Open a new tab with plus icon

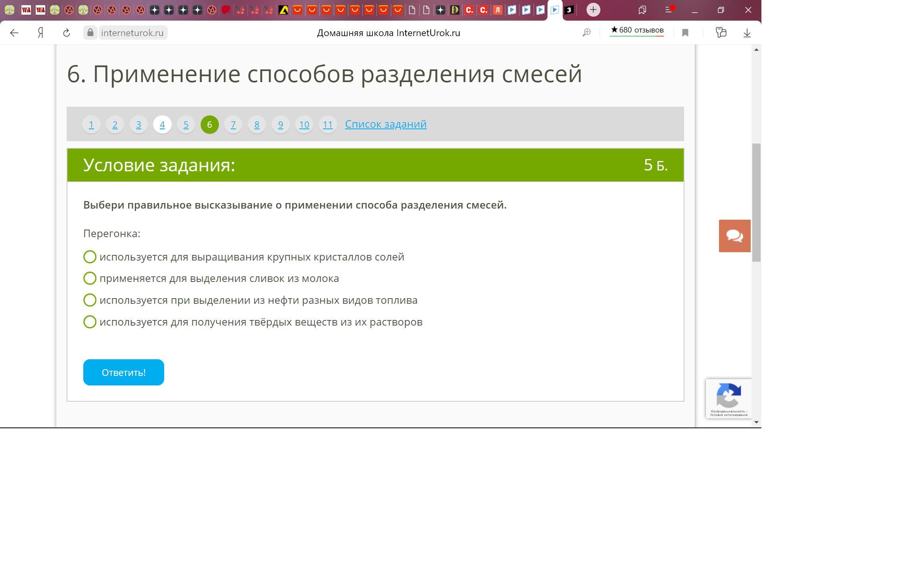click(593, 10)
